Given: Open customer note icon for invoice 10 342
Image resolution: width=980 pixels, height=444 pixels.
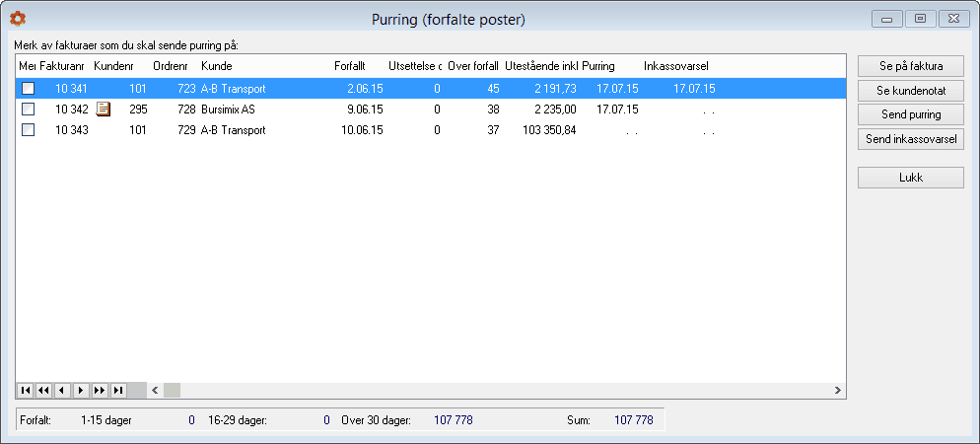Looking at the screenshot, I should 104,110.
